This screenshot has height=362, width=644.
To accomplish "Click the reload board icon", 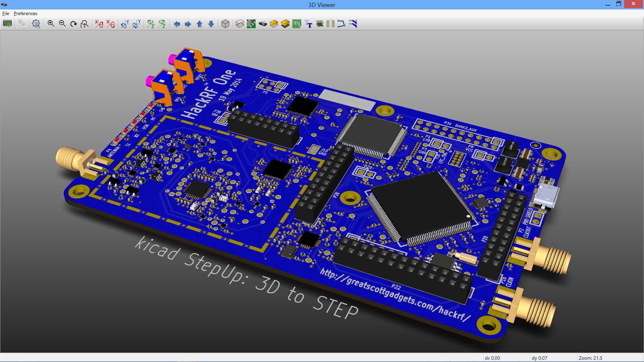I will click(x=7, y=24).
